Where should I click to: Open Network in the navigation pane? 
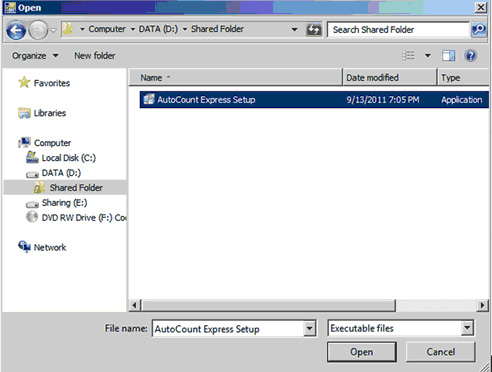pyautogui.click(x=50, y=247)
